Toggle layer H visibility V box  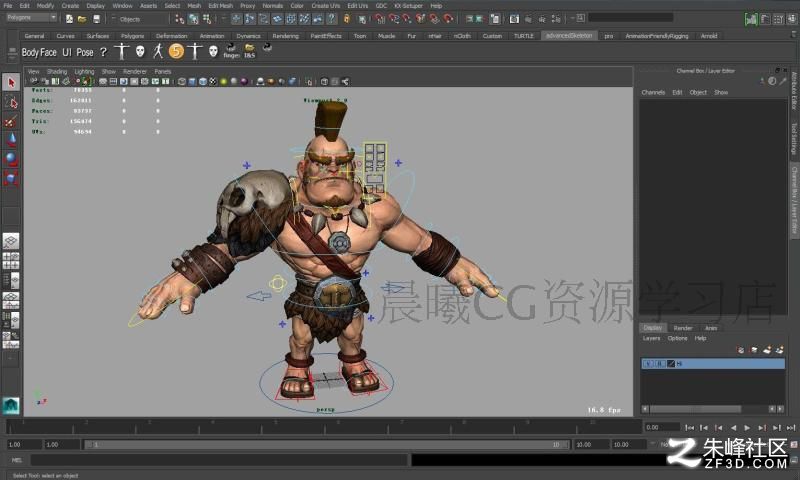(x=648, y=364)
